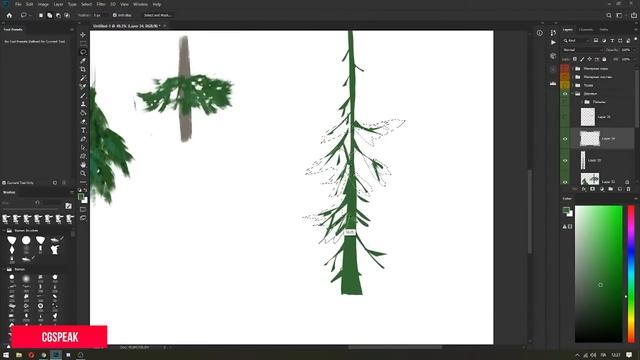640x360 pixels.
Task: Expand the red-labeled layer group
Action: click(572, 69)
